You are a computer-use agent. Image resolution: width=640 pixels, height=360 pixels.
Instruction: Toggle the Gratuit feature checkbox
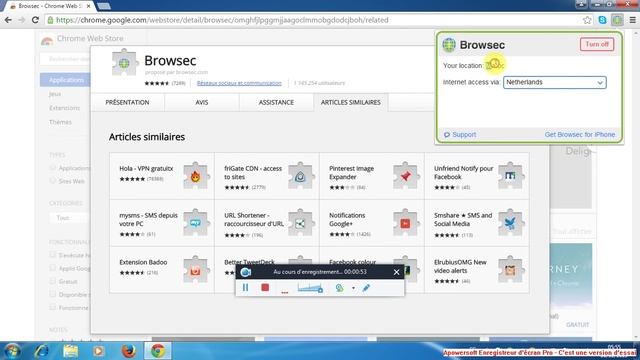[52, 281]
